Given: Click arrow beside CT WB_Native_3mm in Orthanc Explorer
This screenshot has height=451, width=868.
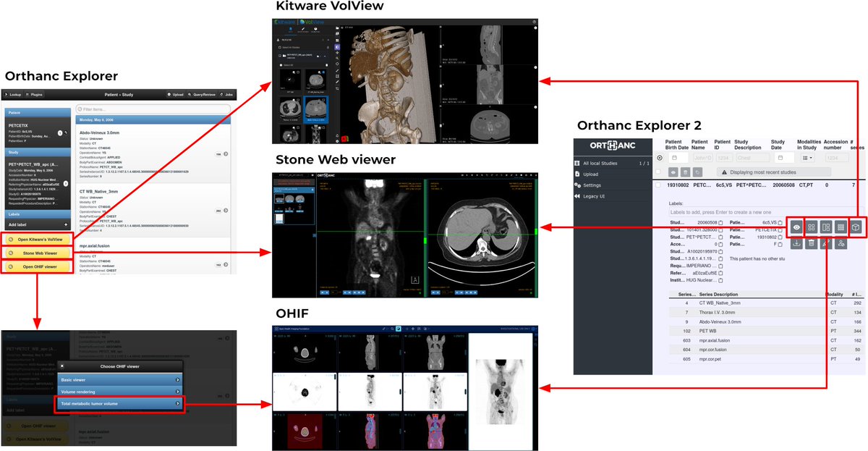Looking at the screenshot, I should tap(226, 211).
